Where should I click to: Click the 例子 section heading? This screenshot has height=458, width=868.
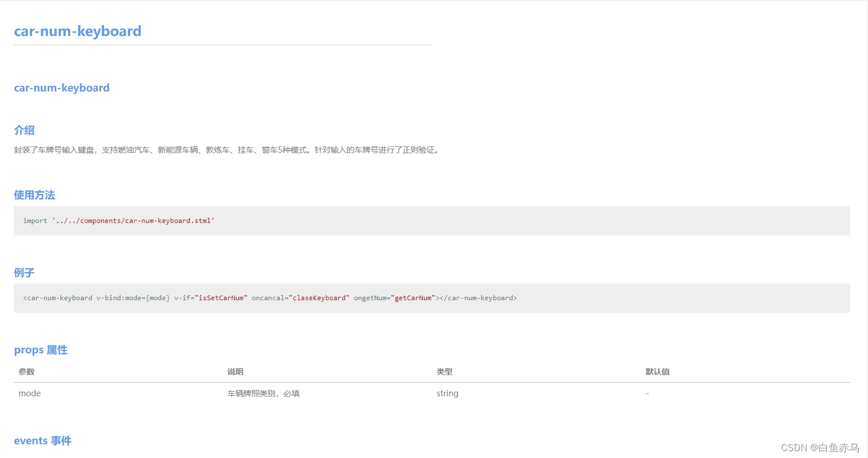pos(25,273)
